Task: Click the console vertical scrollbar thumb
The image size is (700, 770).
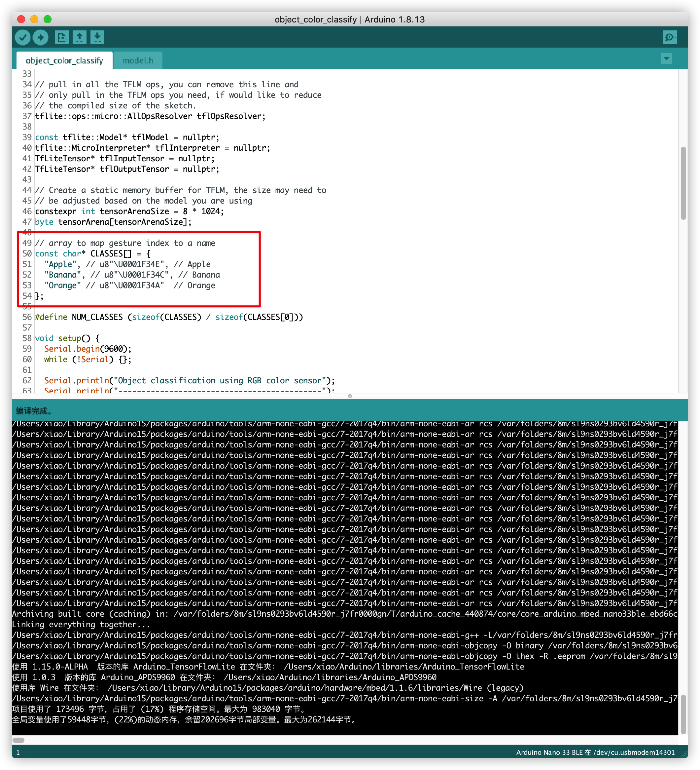Action: (683, 714)
